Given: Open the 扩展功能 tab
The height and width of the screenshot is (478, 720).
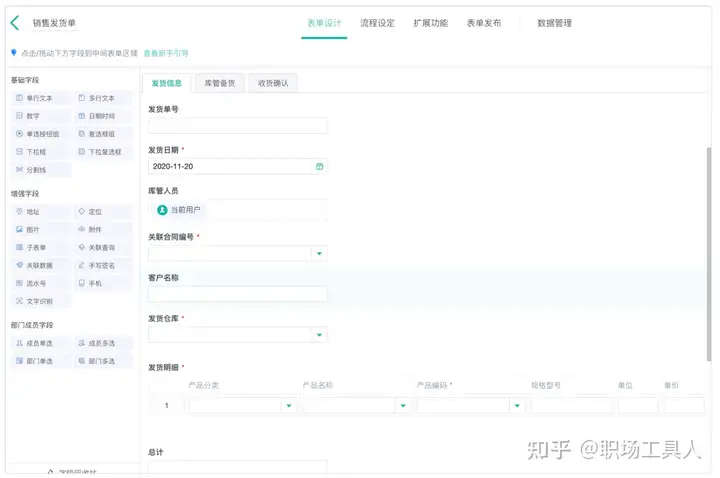Looking at the screenshot, I should 431,23.
